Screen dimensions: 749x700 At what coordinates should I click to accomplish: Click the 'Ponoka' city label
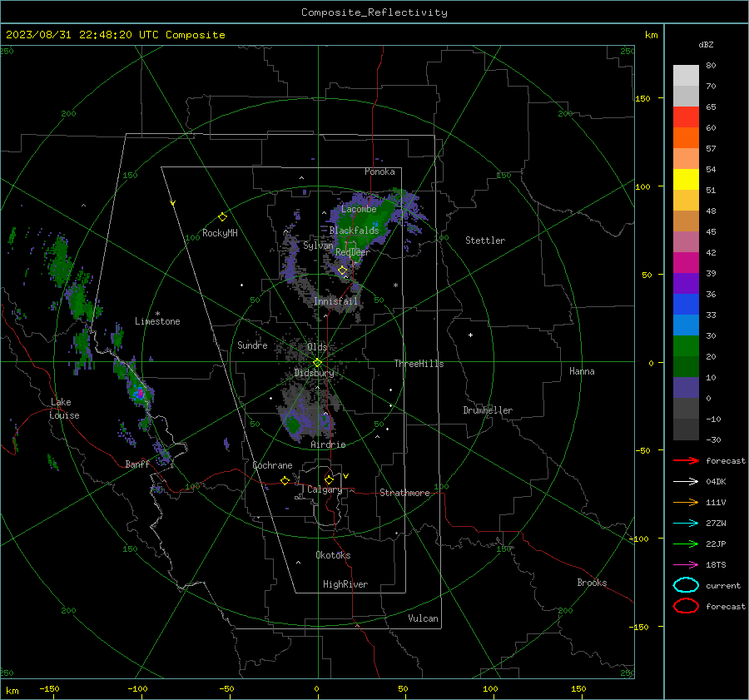pyautogui.click(x=379, y=171)
